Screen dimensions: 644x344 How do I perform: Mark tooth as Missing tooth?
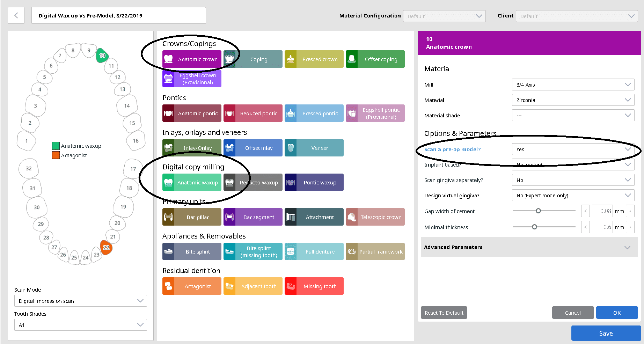[314, 286]
